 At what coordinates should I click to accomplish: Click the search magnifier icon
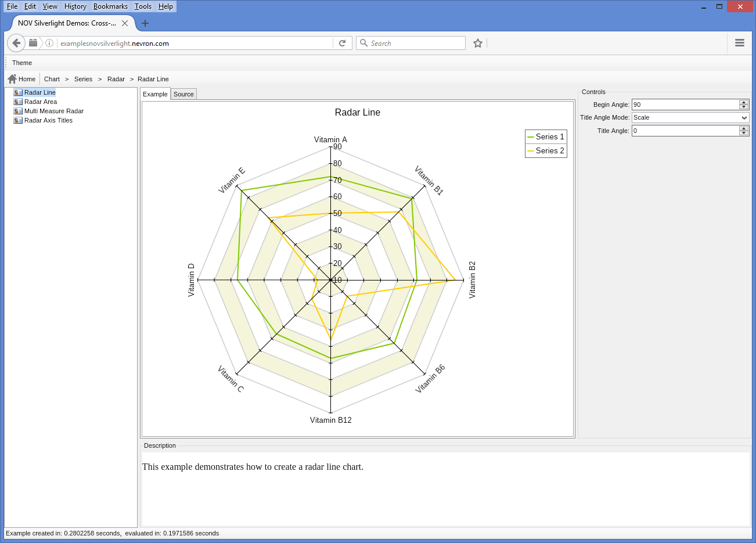pyautogui.click(x=363, y=43)
